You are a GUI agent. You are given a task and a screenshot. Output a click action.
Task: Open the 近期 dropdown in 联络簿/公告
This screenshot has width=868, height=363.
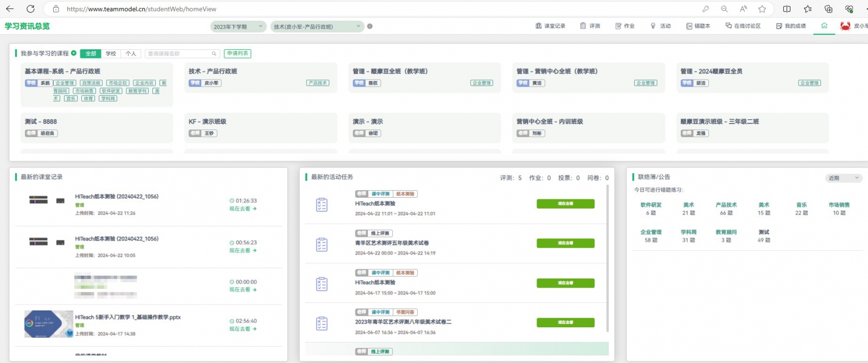(x=844, y=178)
